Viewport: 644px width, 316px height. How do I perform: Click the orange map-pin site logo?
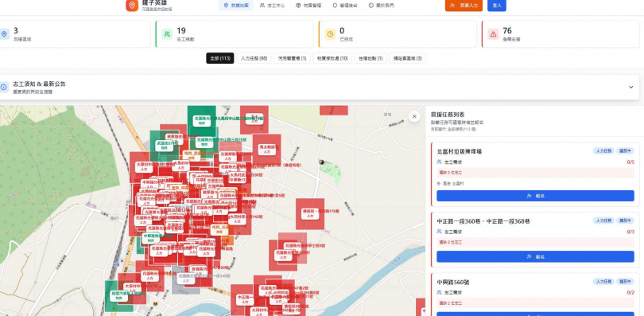[x=132, y=6]
